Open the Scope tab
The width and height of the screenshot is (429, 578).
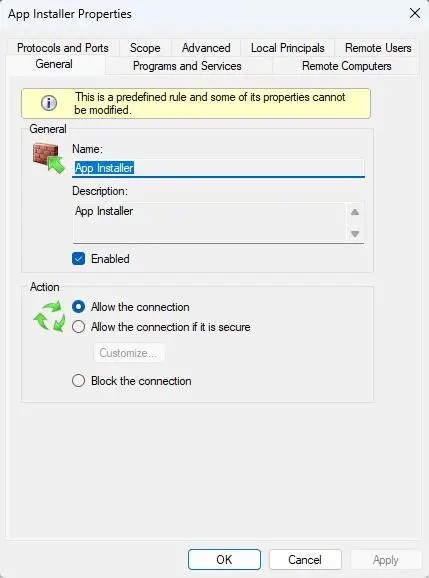[145, 48]
